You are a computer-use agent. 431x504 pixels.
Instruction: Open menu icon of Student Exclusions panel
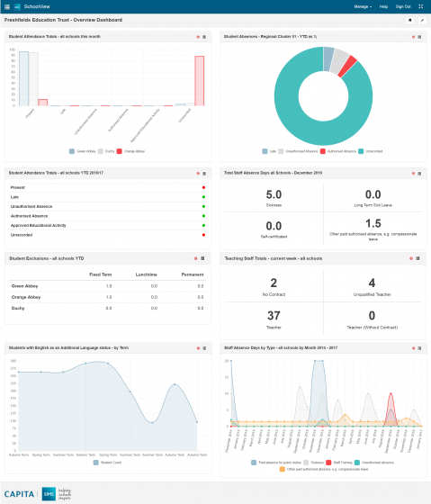tap(202, 258)
